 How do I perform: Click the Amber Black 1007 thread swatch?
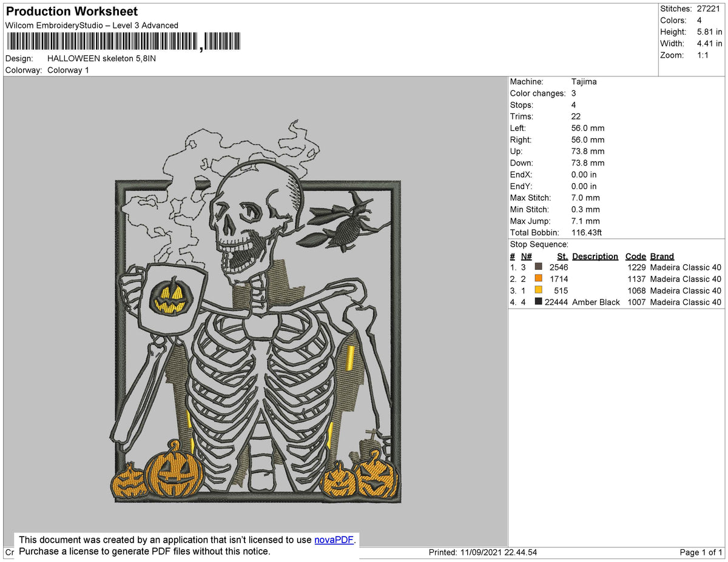[x=538, y=301]
